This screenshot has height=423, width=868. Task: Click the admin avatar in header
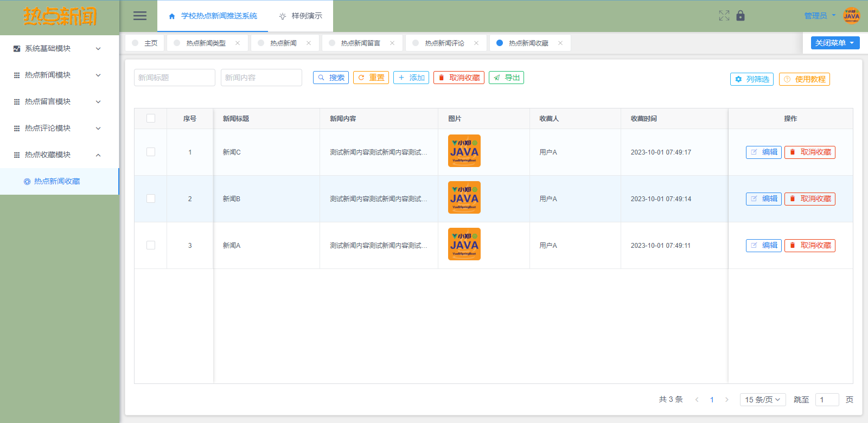pyautogui.click(x=851, y=16)
